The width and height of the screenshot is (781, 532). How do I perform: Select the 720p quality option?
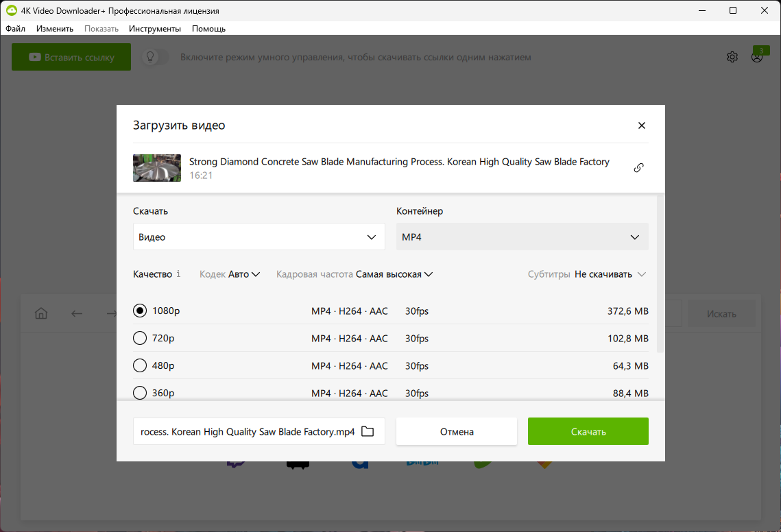click(391, 338)
